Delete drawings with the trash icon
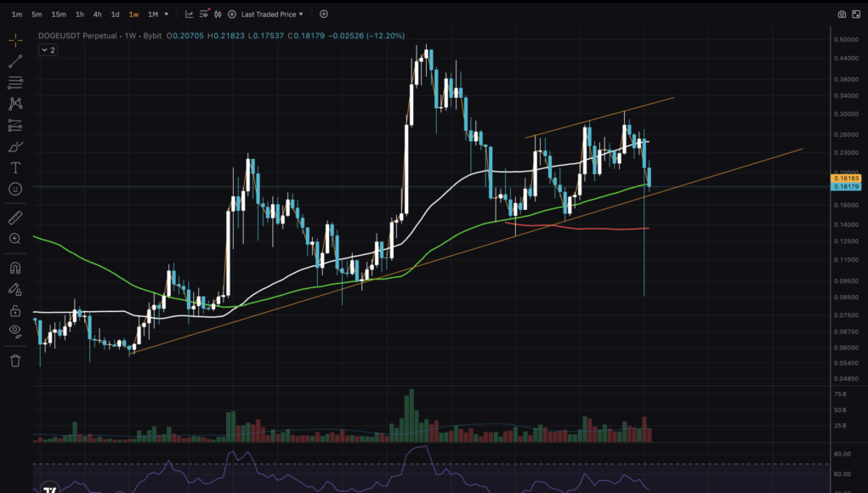 click(15, 360)
